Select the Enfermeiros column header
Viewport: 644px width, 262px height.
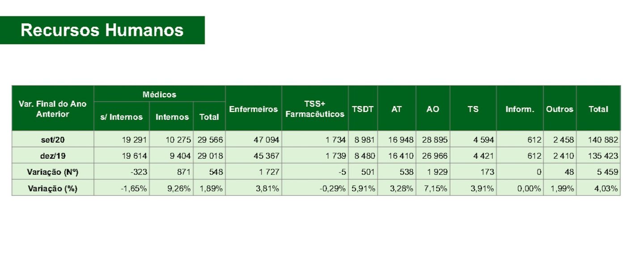point(253,109)
